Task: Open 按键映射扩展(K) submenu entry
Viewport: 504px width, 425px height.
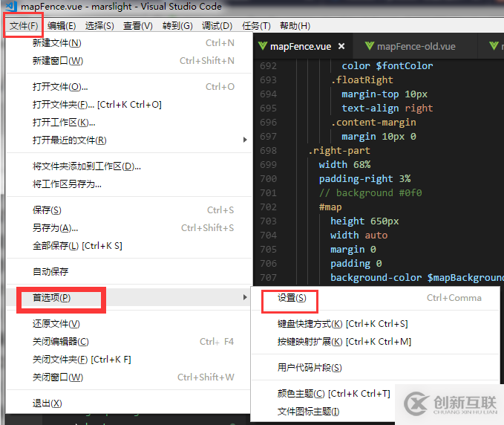Action: coord(376,342)
